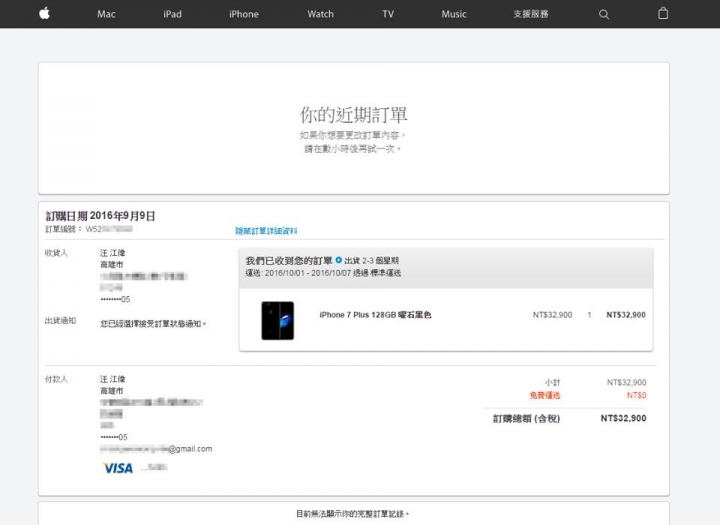This screenshot has width=720, height=525.
Task: Open the iPhone 7 Plus 128GB product name
Action: click(x=375, y=315)
